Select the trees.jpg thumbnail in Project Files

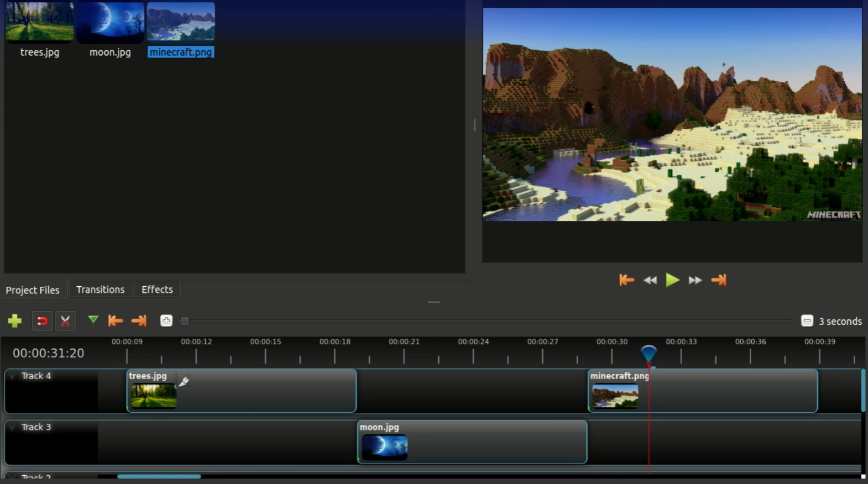click(x=40, y=22)
